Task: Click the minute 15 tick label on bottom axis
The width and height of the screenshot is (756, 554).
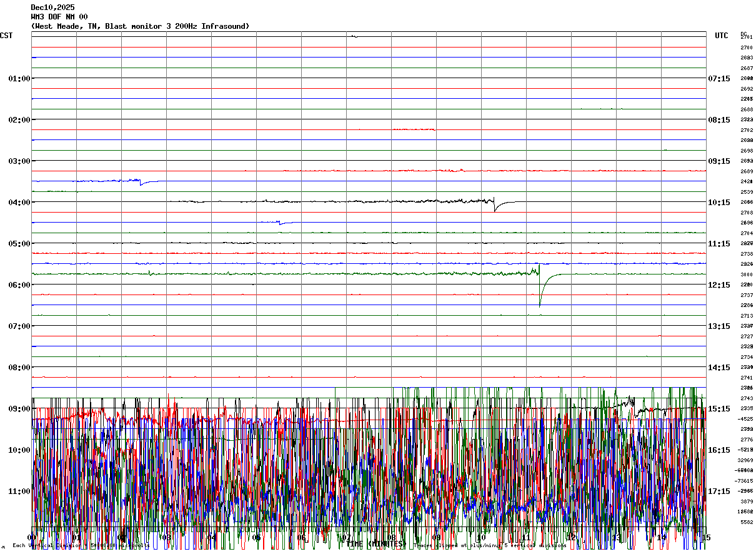Action: 705,537
